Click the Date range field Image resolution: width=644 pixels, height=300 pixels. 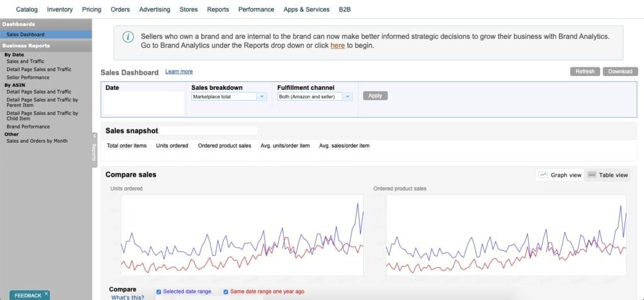(144, 103)
